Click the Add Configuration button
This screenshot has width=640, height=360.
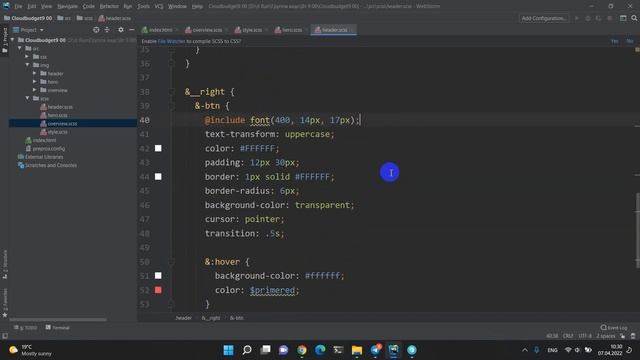544,18
